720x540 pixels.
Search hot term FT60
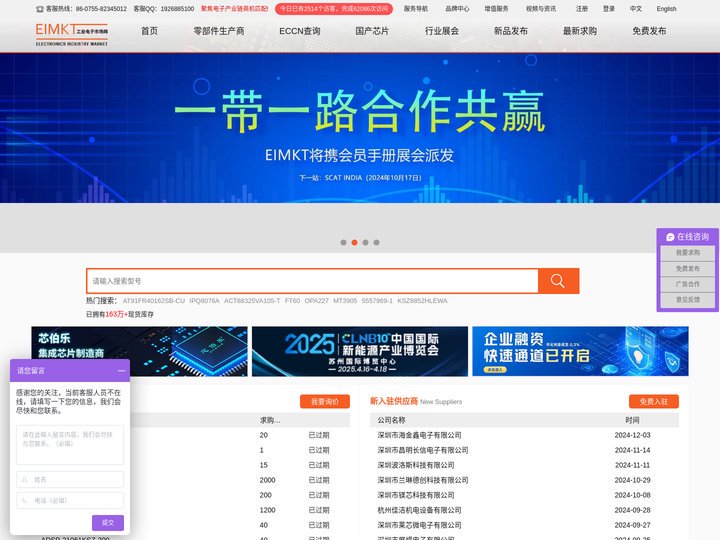point(292,301)
